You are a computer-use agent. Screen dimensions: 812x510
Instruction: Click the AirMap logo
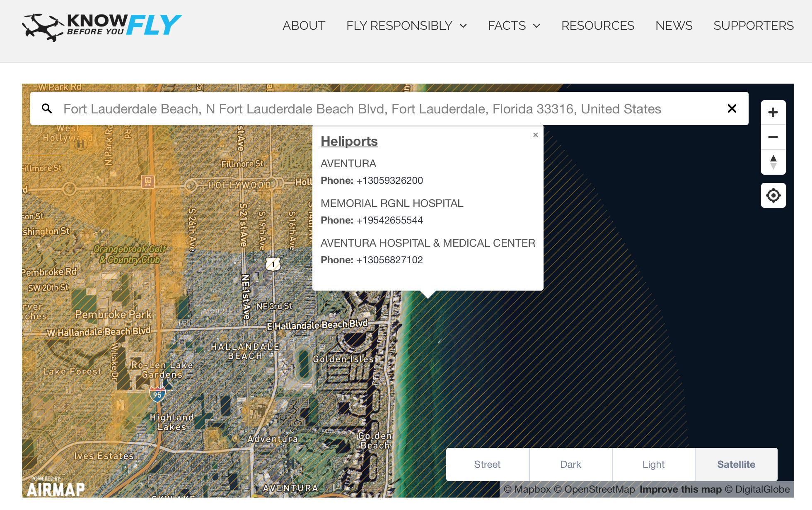tap(56, 487)
